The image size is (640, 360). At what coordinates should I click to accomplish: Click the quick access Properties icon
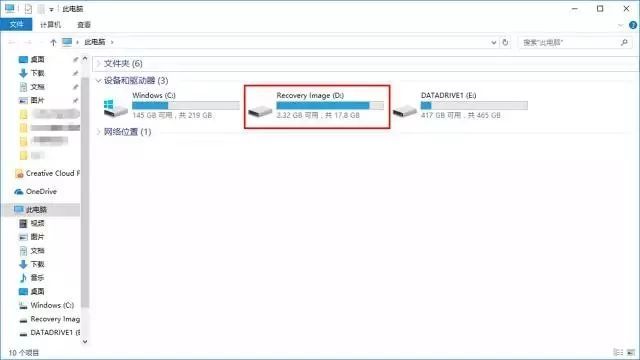coord(28,9)
